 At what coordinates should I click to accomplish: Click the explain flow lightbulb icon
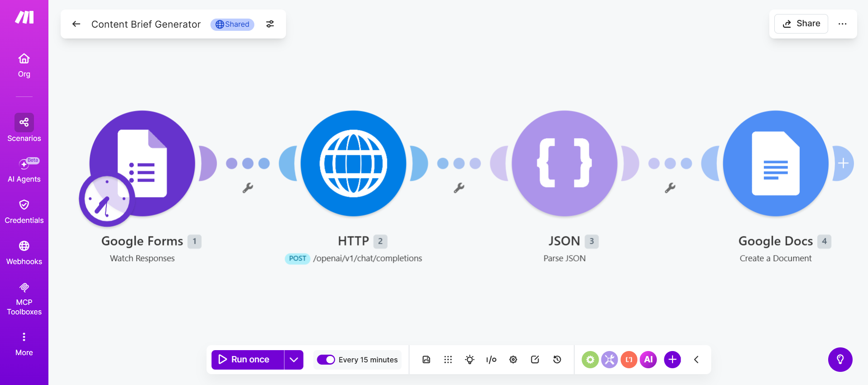point(470,360)
